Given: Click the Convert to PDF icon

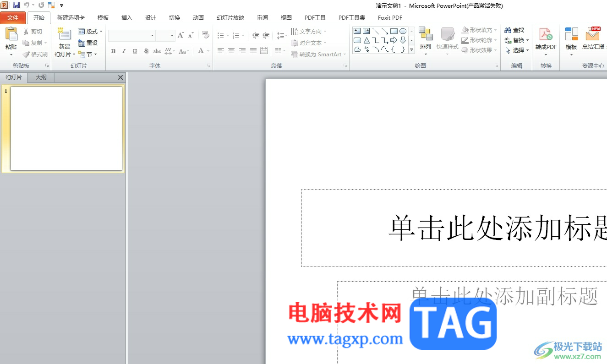Looking at the screenshot, I should click(546, 34).
